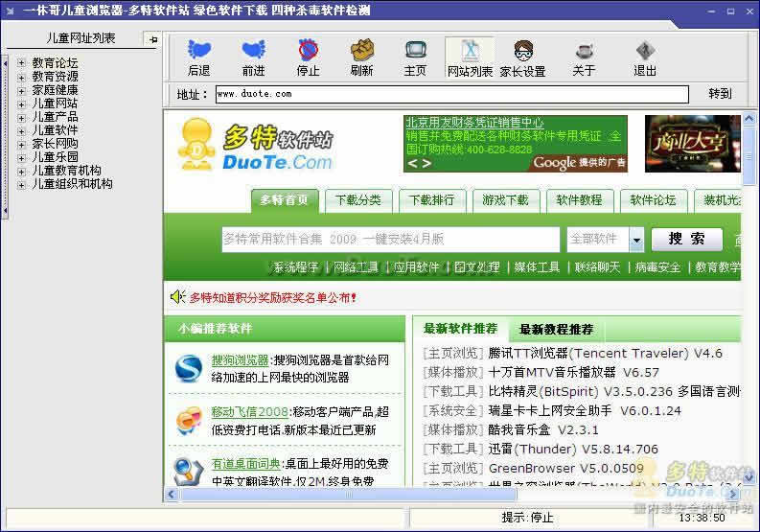760x532 pixels.
Task: Open the 移动飞信2008 link
Action: pos(249,412)
